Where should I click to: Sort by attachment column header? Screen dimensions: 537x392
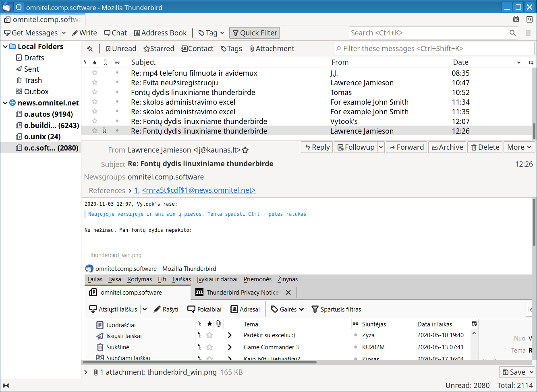[x=106, y=62]
